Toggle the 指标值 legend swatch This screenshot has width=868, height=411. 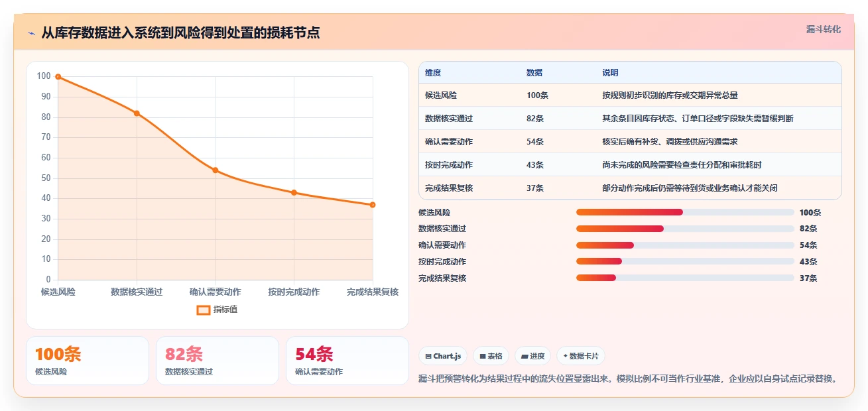pyautogui.click(x=204, y=310)
